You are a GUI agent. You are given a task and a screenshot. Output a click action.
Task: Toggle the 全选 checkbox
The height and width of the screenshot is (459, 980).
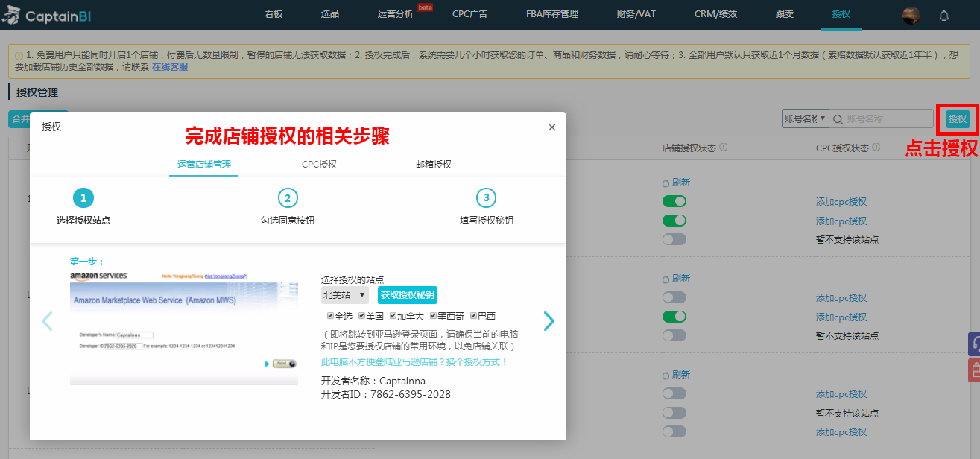tap(331, 316)
